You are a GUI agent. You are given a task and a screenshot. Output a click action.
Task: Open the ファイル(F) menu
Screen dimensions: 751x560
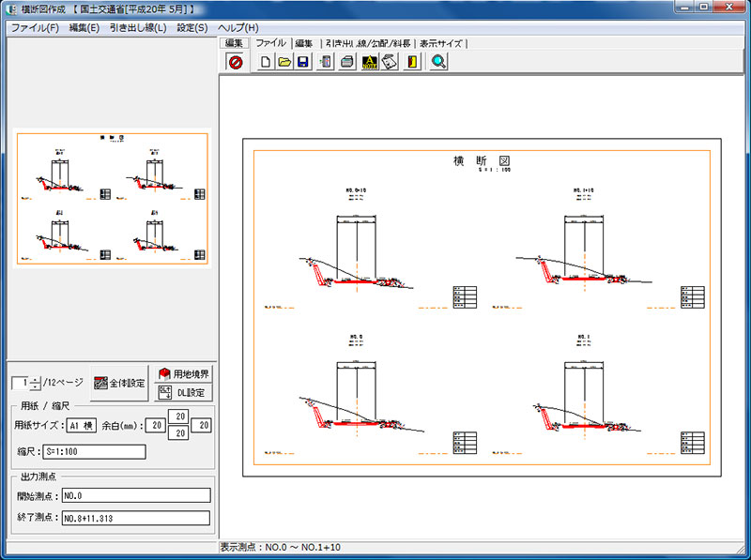(x=35, y=27)
